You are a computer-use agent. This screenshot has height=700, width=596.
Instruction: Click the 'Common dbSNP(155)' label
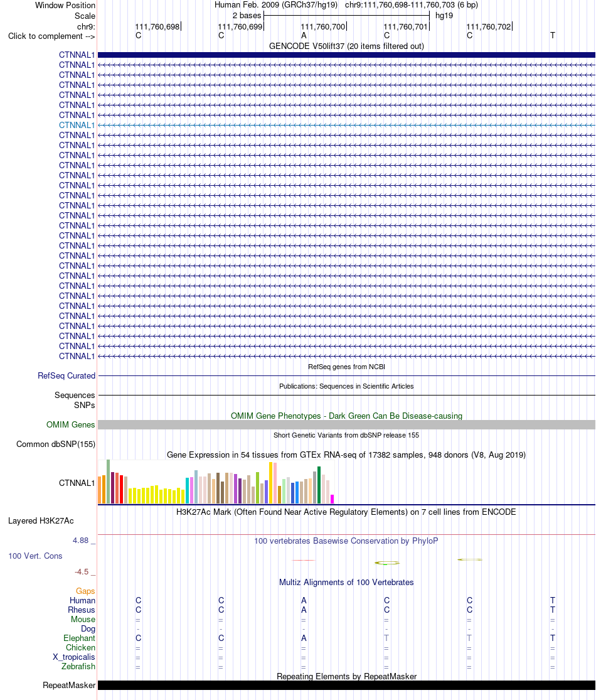click(56, 444)
